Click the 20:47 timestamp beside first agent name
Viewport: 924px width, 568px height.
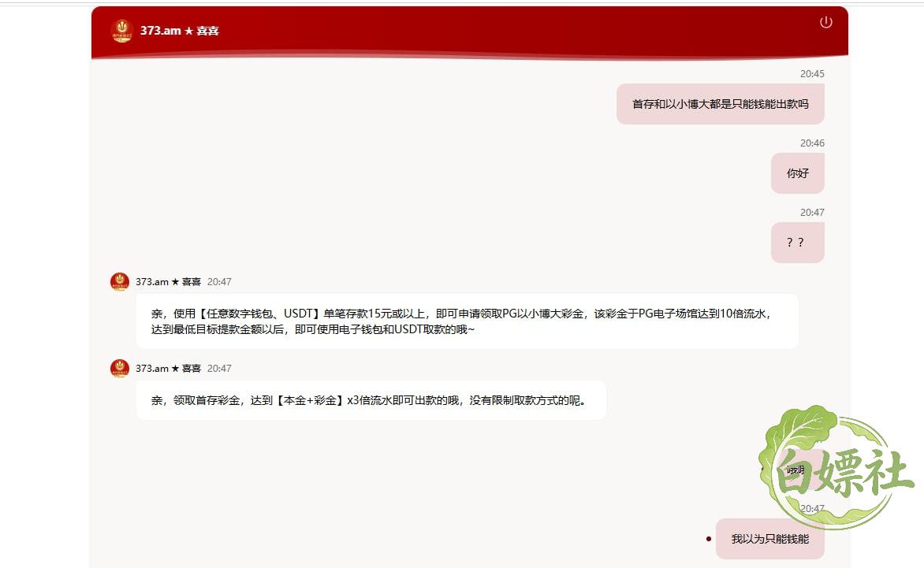coord(219,281)
